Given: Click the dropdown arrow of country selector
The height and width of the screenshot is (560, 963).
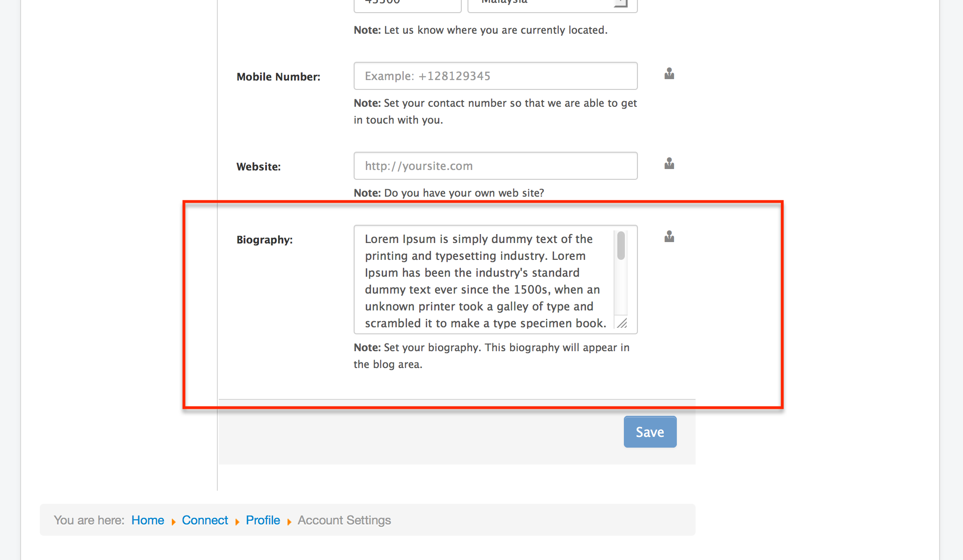Looking at the screenshot, I should (621, 4).
